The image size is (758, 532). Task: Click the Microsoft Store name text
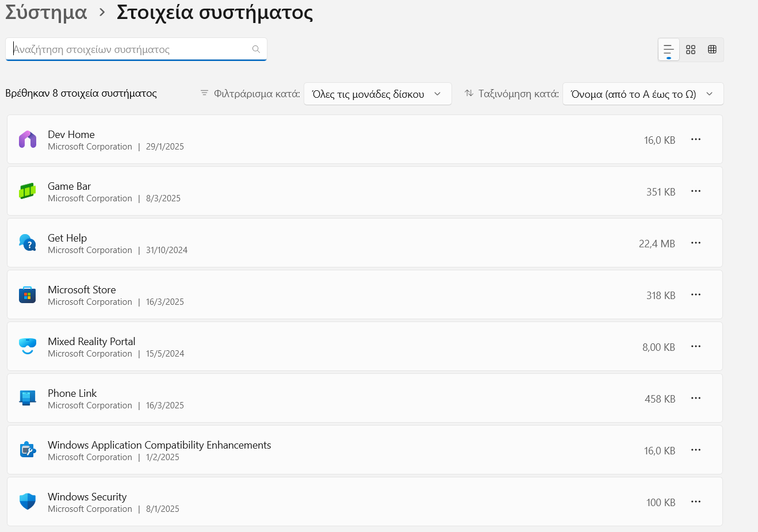click(x=82, y=290)
